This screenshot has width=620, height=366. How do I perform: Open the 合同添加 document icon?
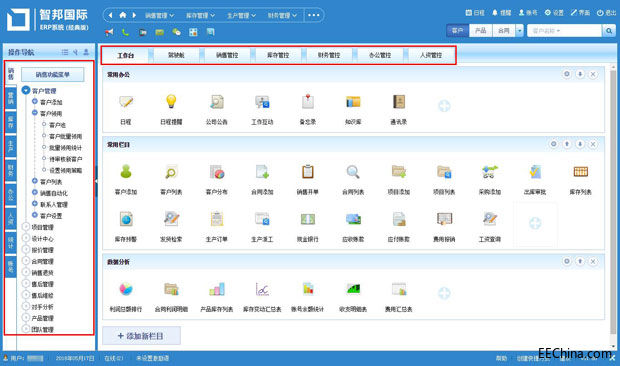(x=262, y=172)
